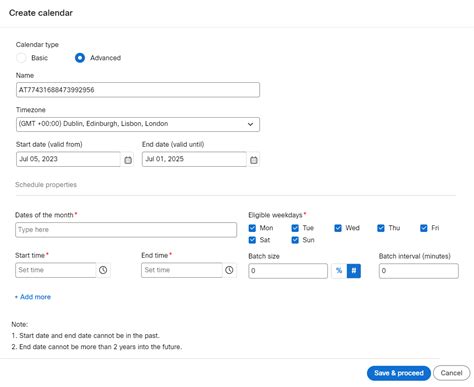Open the End date calendar picker icon
Image resolution: width=474 pixels, height=387 pixels.
[254, 160]
